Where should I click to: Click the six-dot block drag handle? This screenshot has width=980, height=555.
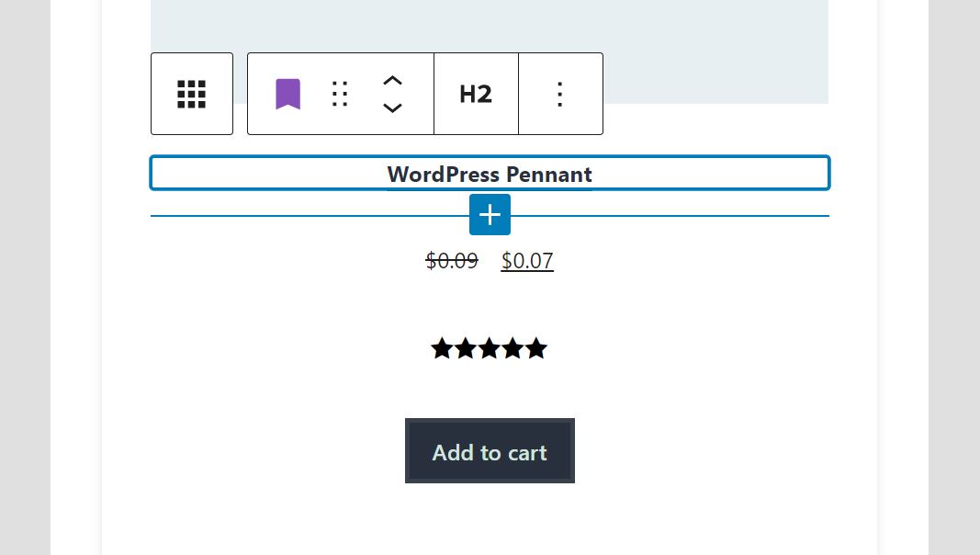tap(339, 94)
